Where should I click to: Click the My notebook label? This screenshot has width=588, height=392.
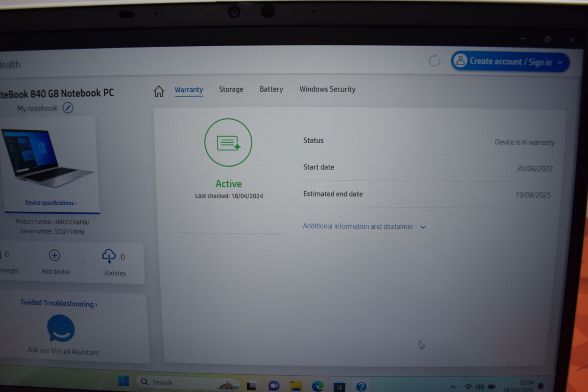point(37,108)
